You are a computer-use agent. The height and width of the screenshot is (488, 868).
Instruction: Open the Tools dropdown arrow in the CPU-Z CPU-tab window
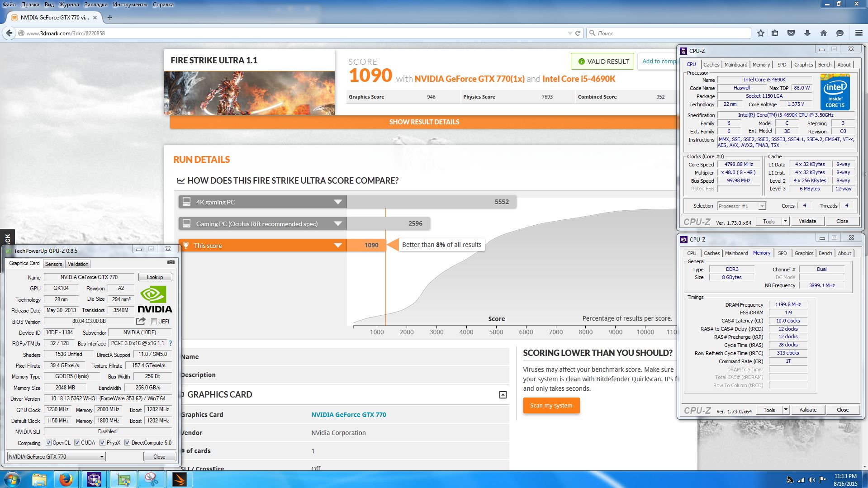(x=785, y=221)
